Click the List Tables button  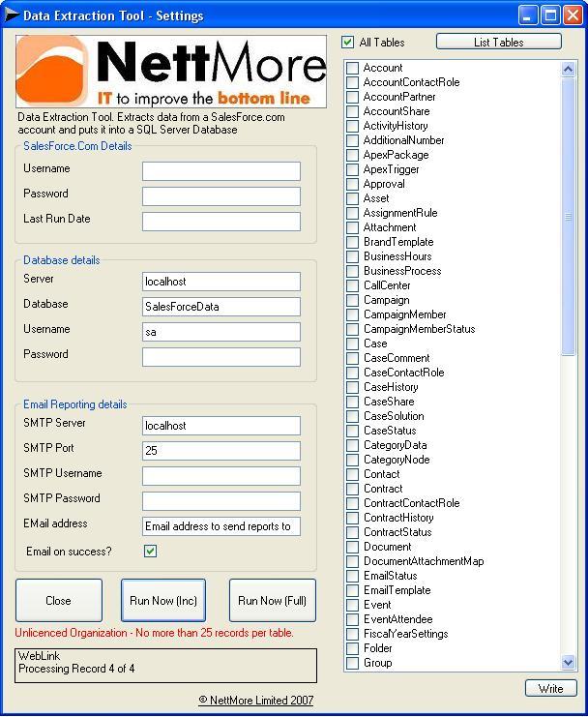click(x=498, y=42)
